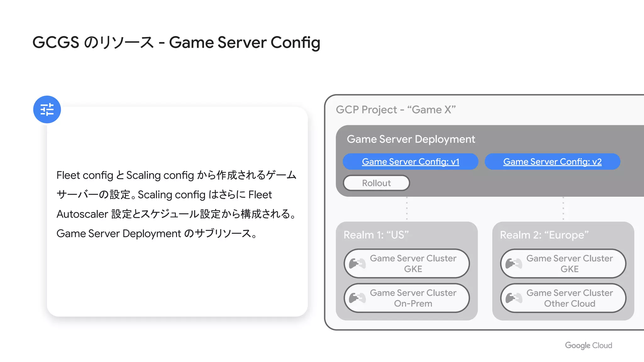Click the Realm 1 US GKE cluster icon
Viewport: 644px width, 362px height.
point(358,263)
